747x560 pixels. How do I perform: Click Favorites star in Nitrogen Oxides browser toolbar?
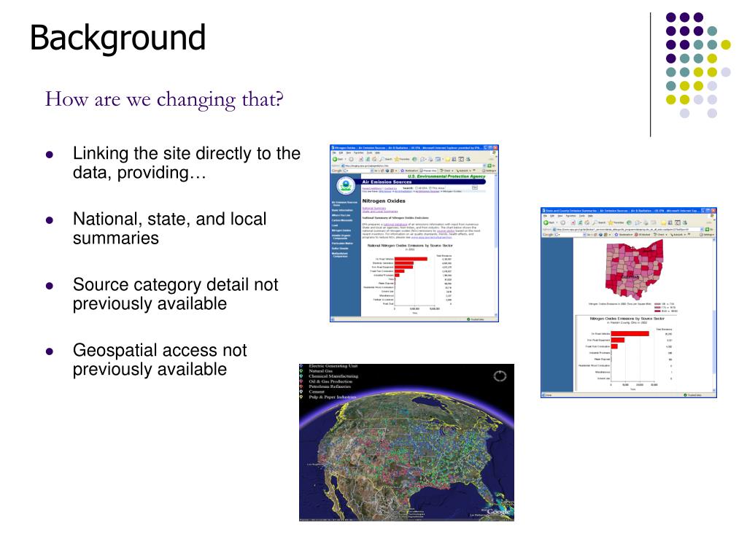[x=397, y=159]
